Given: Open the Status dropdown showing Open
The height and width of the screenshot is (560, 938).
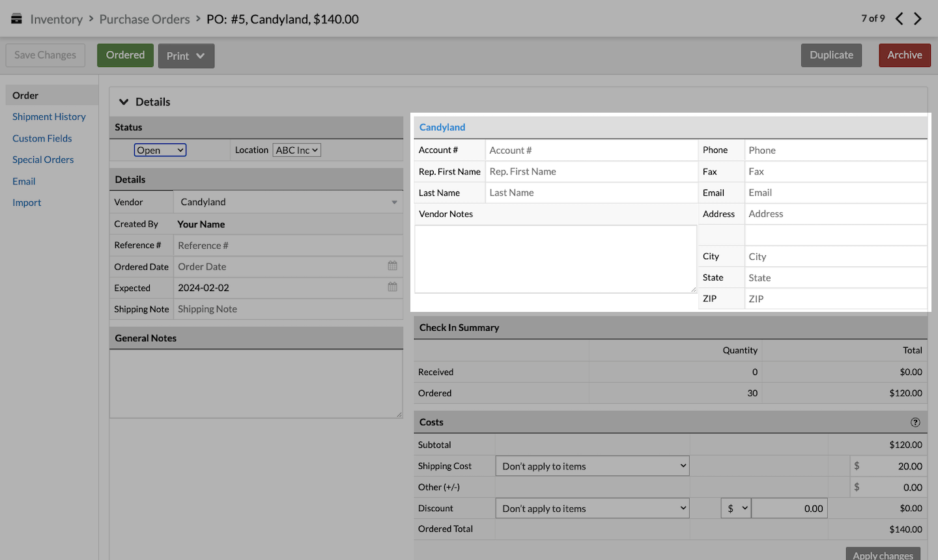Looking at the screenshot, I should click(160, 150).
